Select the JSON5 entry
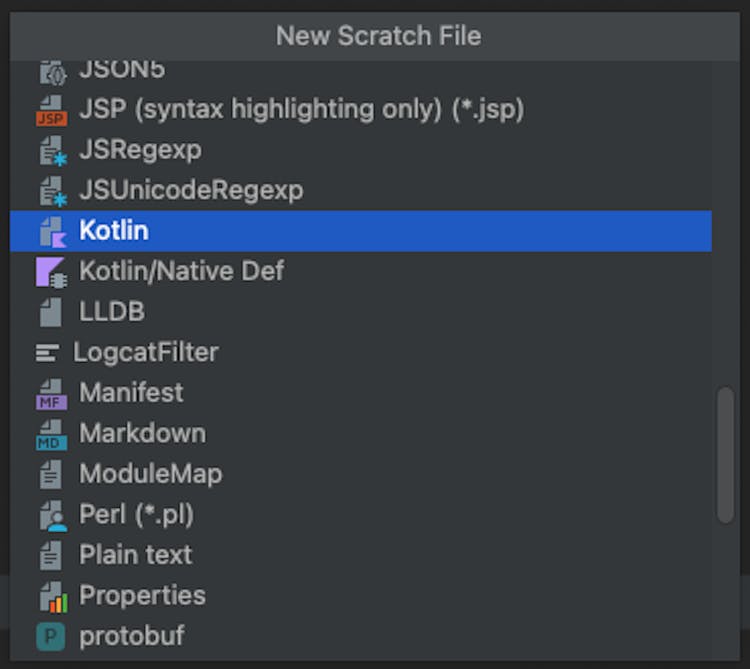Image resolution: width=750 pixels, height=669 pixels. click(x=122, y=70)
